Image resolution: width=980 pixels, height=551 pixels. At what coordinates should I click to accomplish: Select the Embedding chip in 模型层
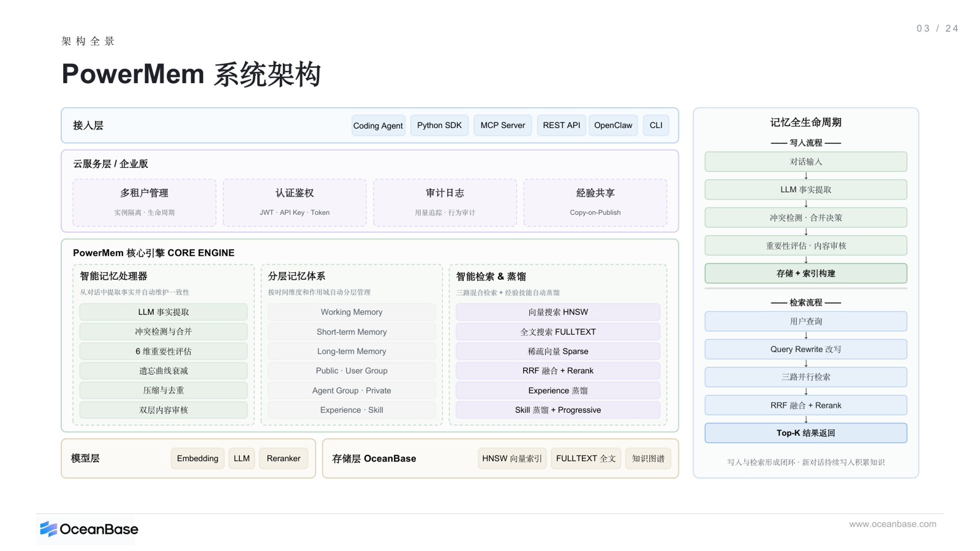[197, 459]
